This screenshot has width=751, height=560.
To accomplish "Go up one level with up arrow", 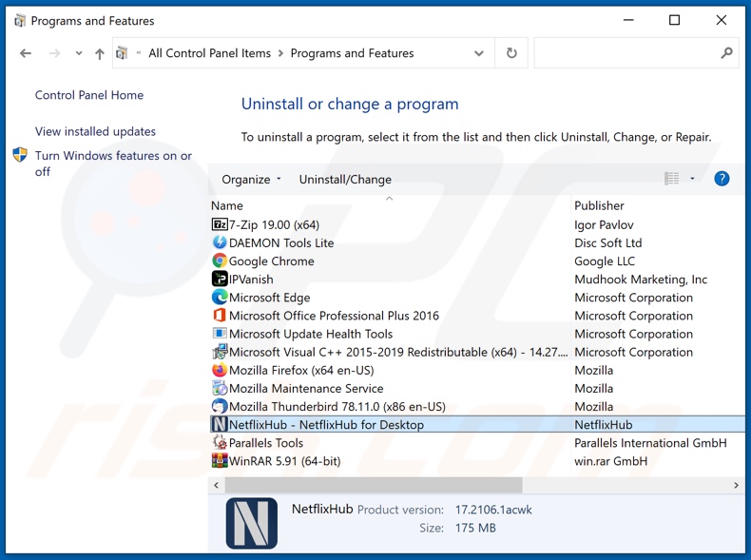I will point(100,53).
